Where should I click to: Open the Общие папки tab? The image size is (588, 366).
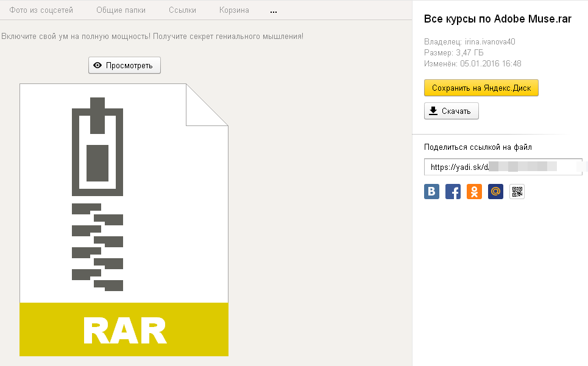pyautogui.click(x=122, y=10)
